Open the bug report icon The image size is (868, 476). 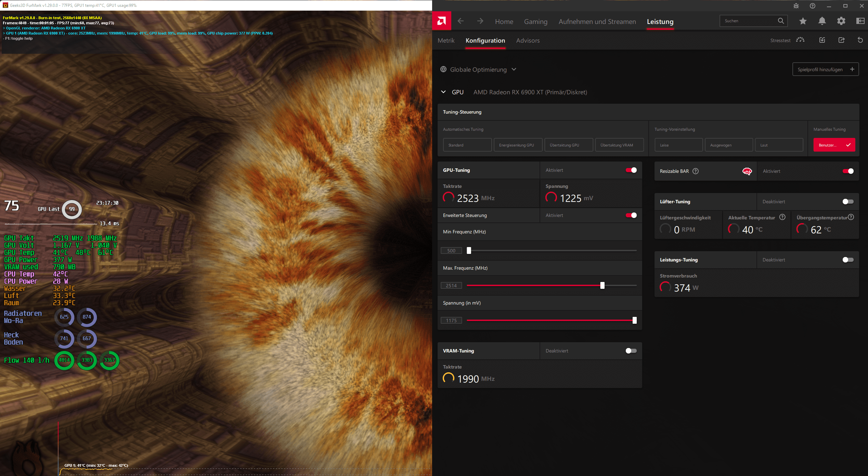pos(796,6)
